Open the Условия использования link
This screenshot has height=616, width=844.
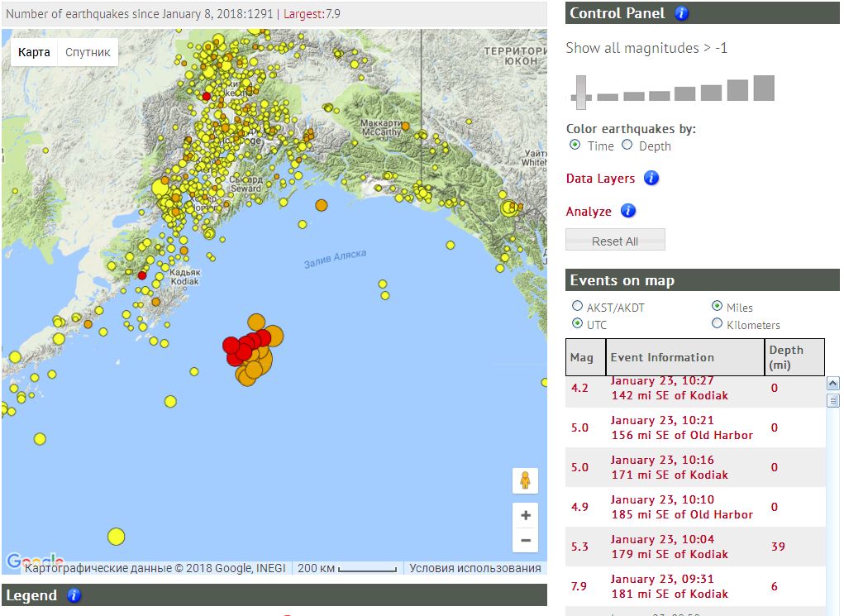[x=474, y=568]
